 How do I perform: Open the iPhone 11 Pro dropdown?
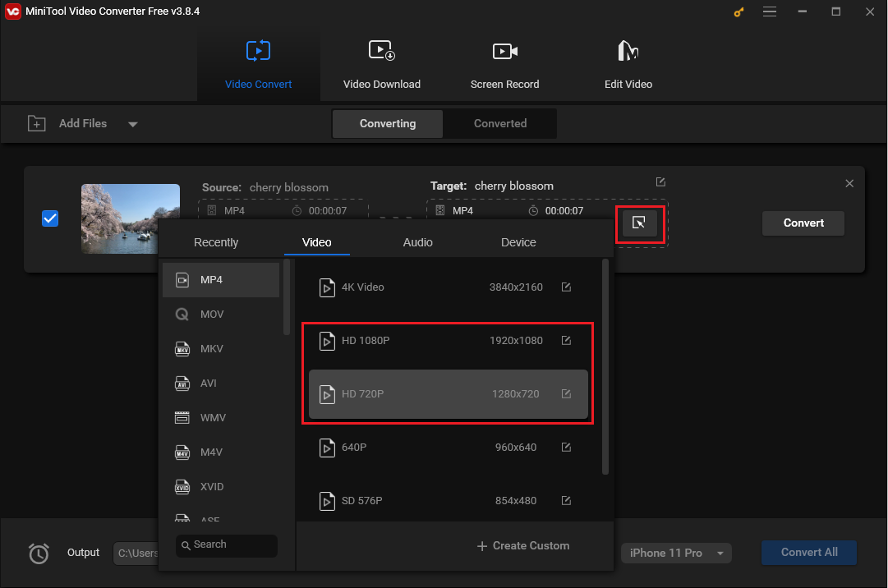676,553
